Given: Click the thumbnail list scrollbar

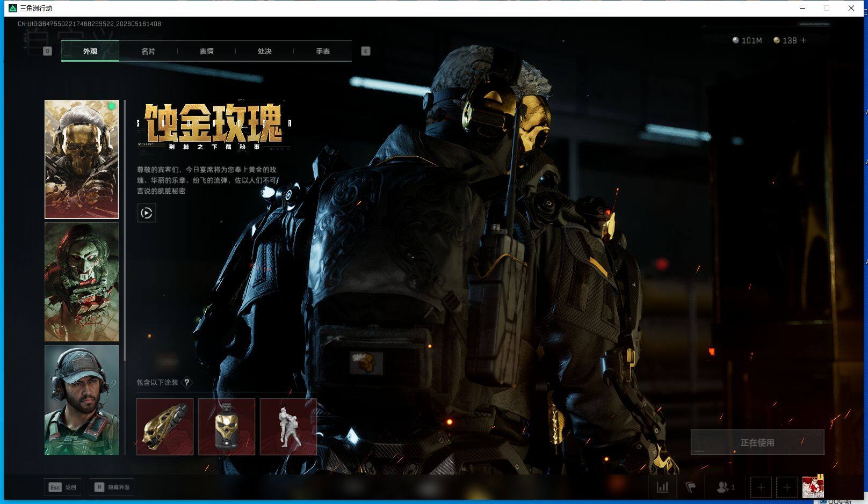Looking at the screenshot, I should 125,231.
